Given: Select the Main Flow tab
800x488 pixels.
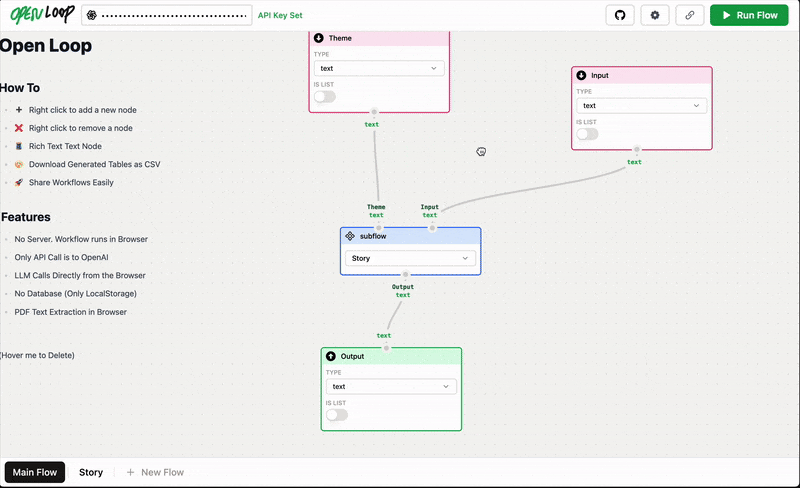Looking at the screenshot, I should 35,472.
